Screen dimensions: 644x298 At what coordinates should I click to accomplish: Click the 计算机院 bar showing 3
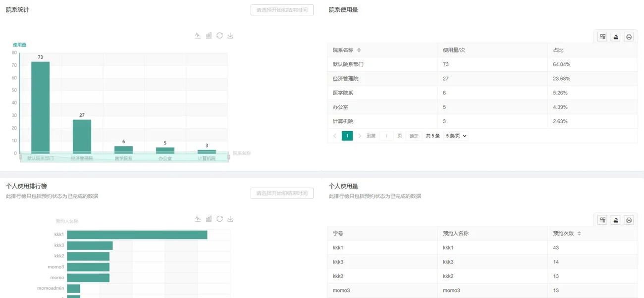point(207,151)
